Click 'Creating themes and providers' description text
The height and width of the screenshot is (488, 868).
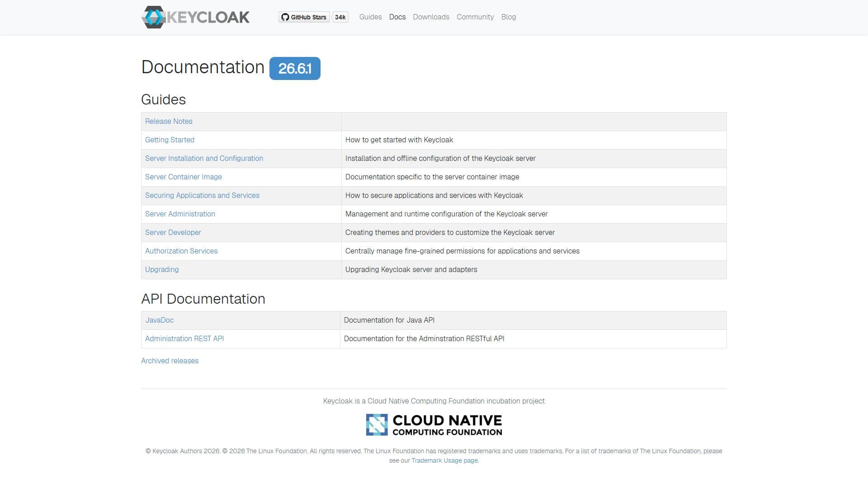coord(450,232)
